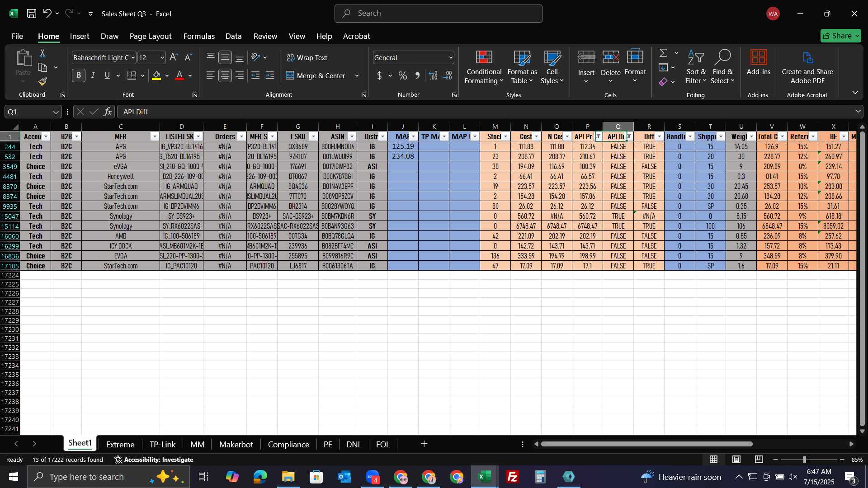
Task: Click the AutoSum sigma icon
Action: pos(663,53)
